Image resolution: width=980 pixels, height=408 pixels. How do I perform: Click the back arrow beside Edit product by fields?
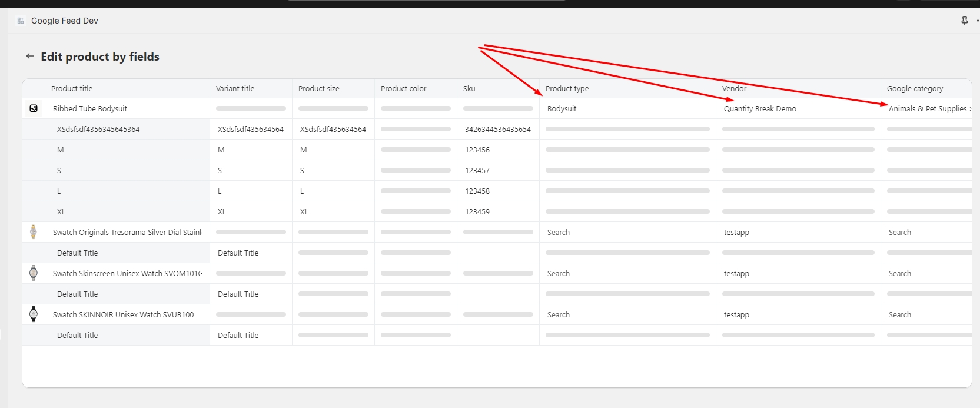click(30, 57)
